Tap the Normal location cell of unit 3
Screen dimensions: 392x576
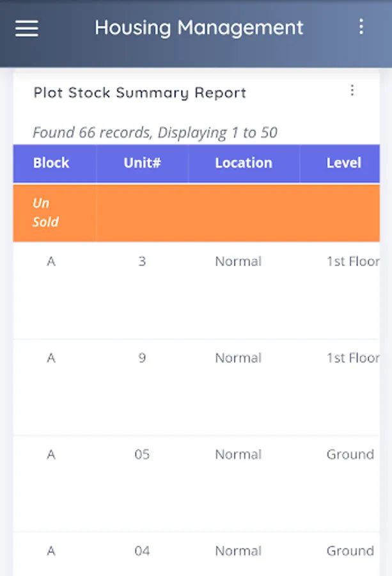(x=238, y=261)
